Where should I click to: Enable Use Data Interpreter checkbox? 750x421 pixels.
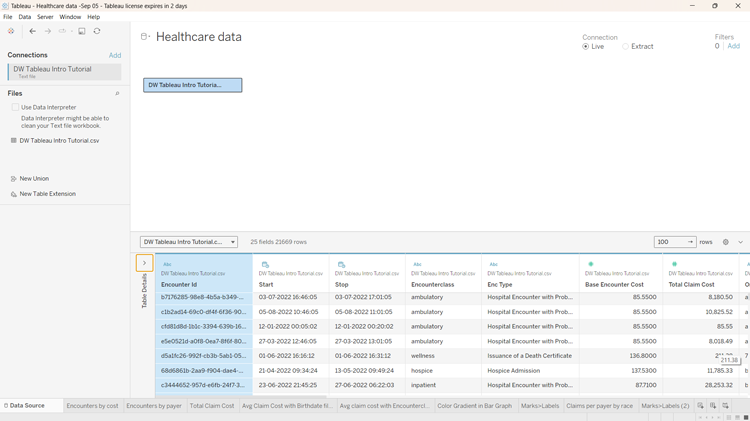click(x=15, y=107)
